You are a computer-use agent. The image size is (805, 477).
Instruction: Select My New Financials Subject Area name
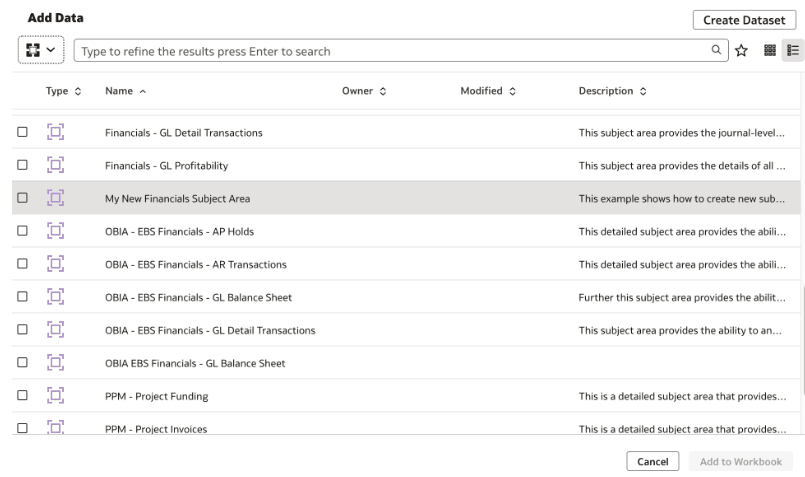tap(178, 199)
